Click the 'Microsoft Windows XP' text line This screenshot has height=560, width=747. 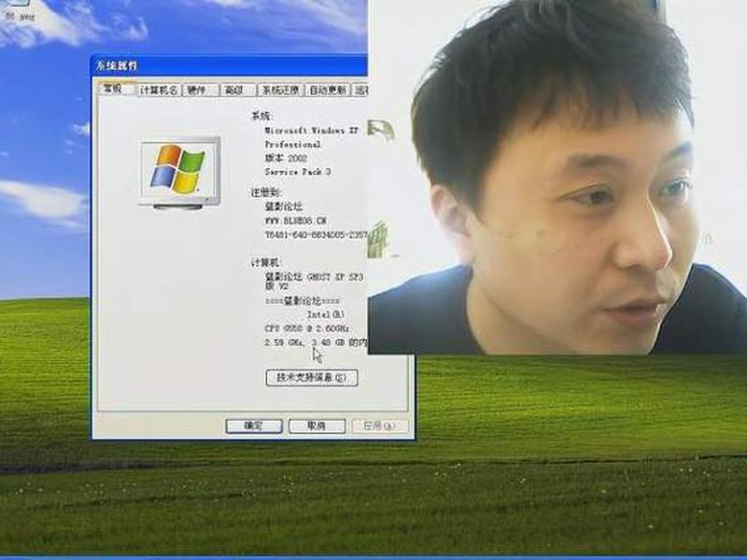pos(312,130)
